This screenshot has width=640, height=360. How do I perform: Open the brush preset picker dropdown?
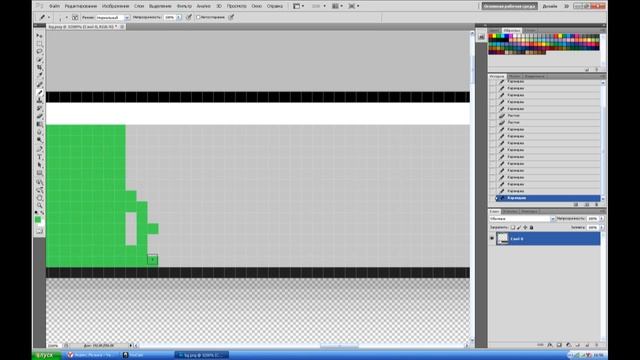pyautogui.click(x=67, y=18)
